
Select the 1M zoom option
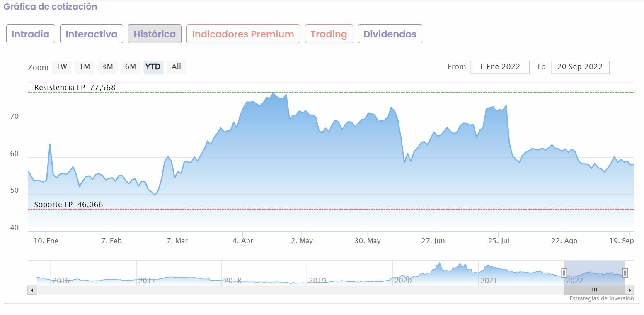point(85,67)
